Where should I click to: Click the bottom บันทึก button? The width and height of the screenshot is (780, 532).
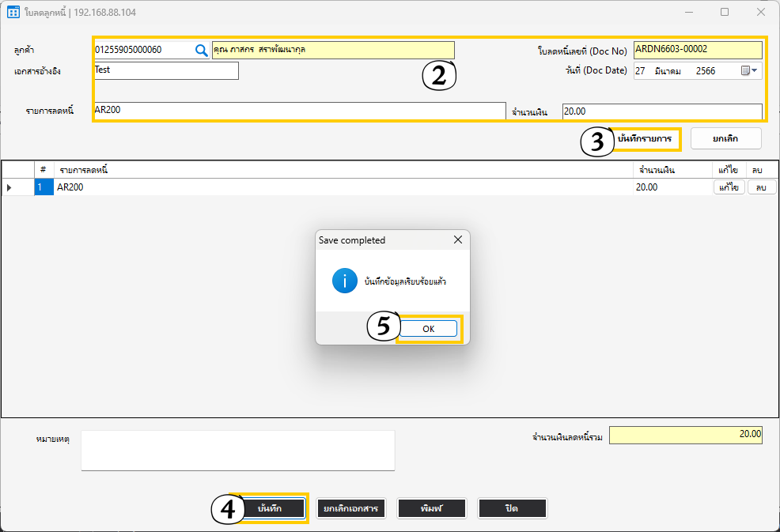click(x=270, y=508)
